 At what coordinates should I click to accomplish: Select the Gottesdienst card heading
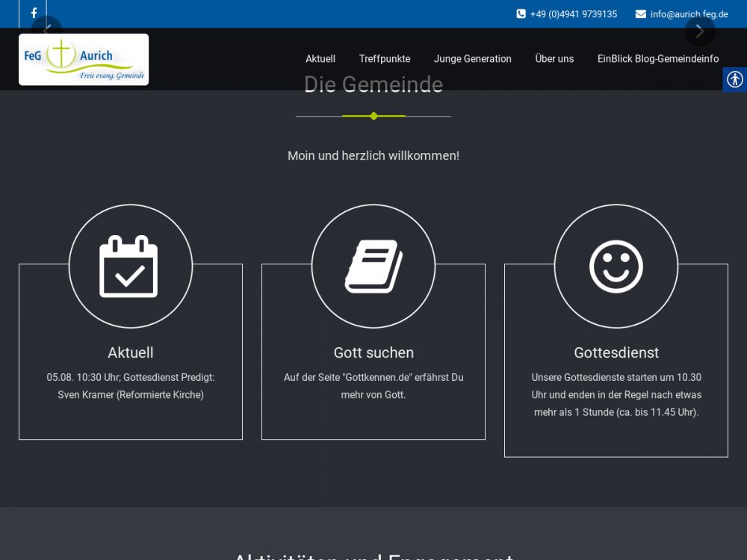[616, 352]
